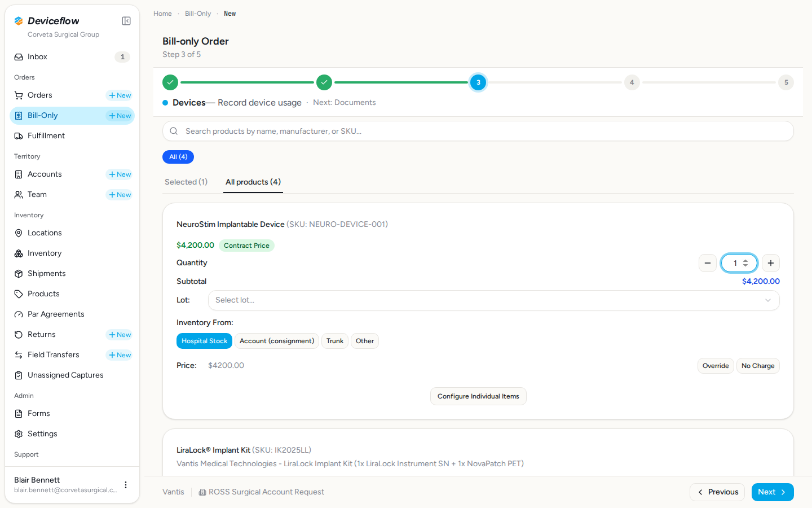Click the quantity spinner arrows
The height and width of the screenshot is (508, 812).
coord(745,263)
